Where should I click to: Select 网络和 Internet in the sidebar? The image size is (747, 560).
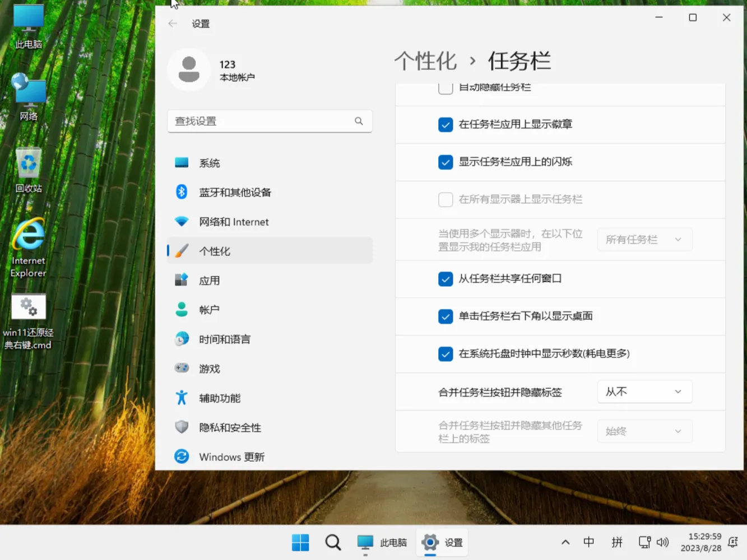pos(234,222)
